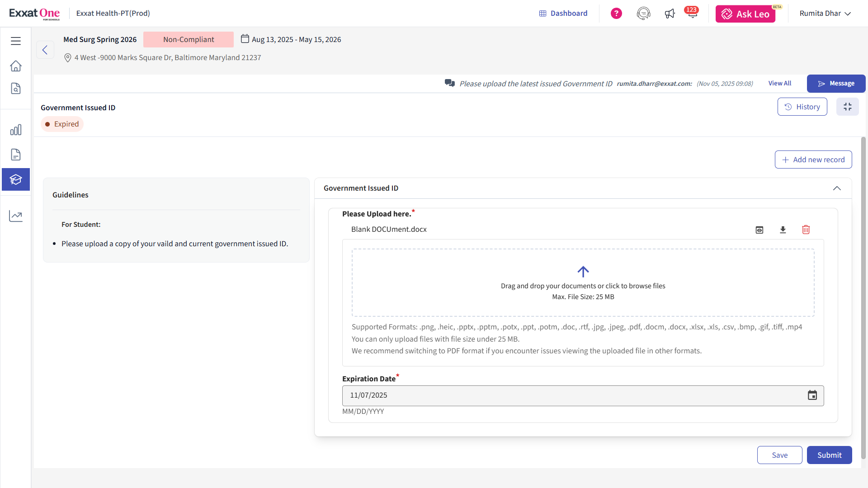Collapse the fullscreen view toggle
868x488 pixels.
point(847,107)
